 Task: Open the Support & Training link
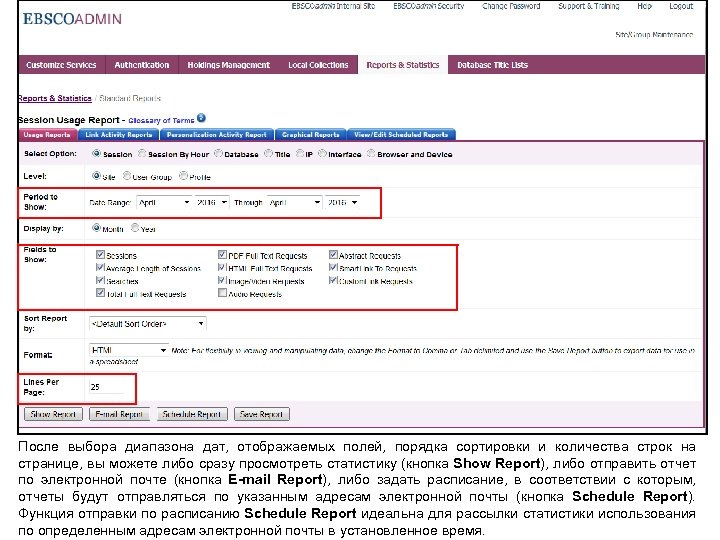point(589,6)
